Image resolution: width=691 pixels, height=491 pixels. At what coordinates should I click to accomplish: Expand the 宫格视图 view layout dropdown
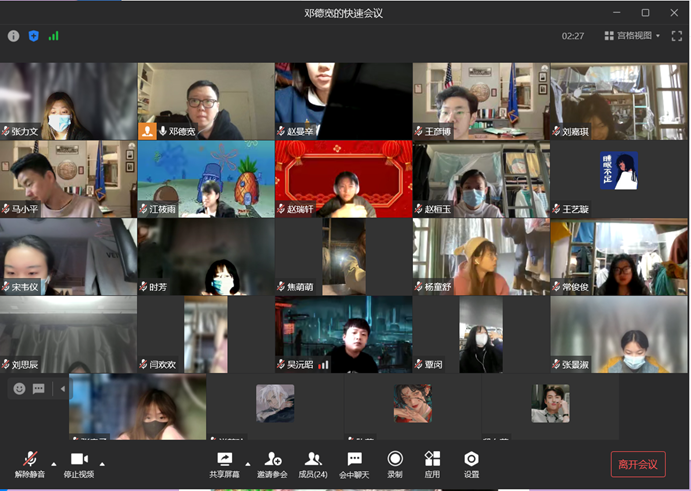(632, 36)
